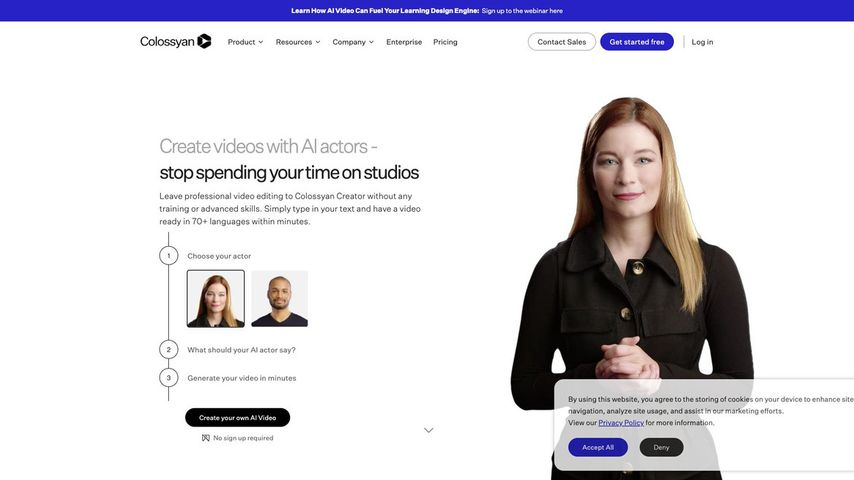Accept all cookies
Image resolution: width=854 pixels, height=480 pixels.
point(597,447)
